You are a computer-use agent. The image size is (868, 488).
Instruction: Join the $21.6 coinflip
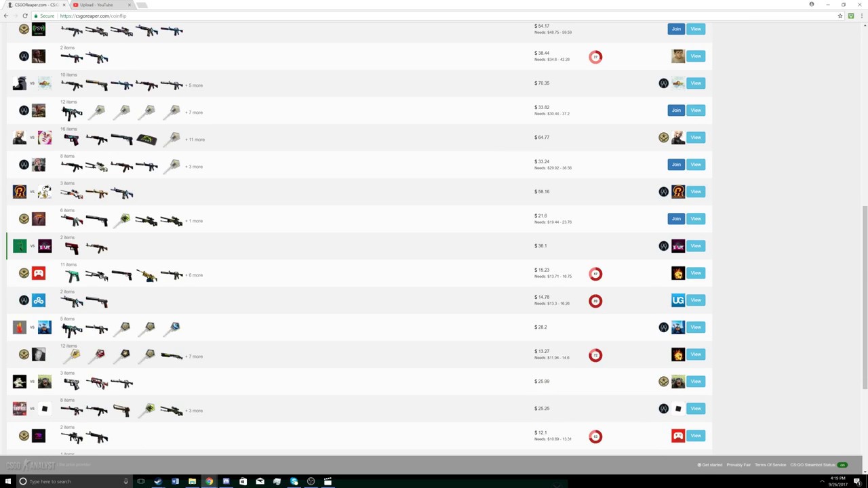[x=676, y=219]
